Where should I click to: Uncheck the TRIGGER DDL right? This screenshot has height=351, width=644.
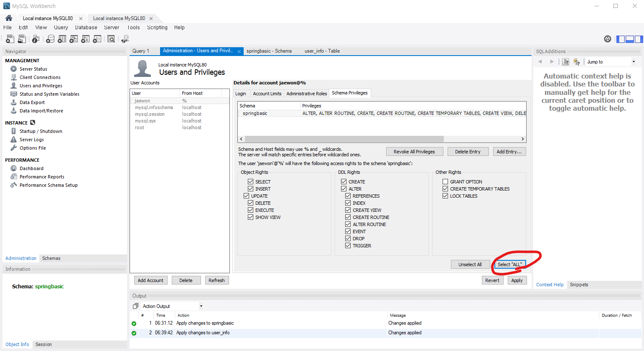click(348, 246)
